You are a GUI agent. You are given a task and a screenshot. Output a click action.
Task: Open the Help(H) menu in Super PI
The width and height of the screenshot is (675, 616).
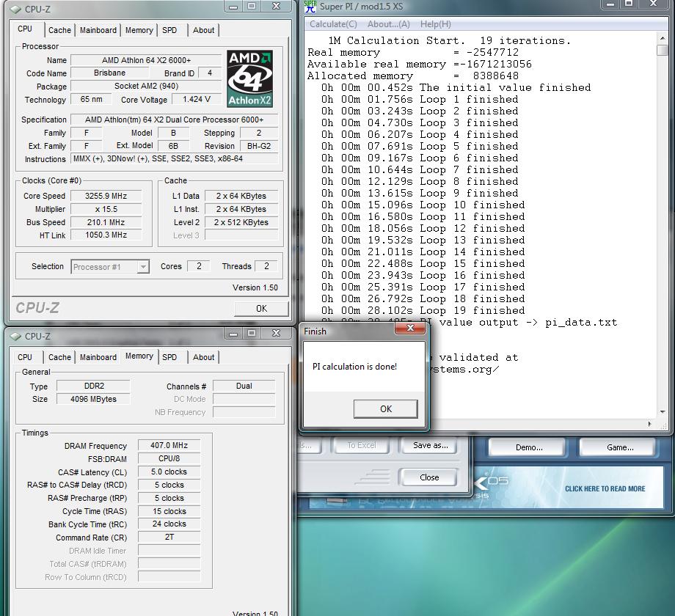pos(435,24)
